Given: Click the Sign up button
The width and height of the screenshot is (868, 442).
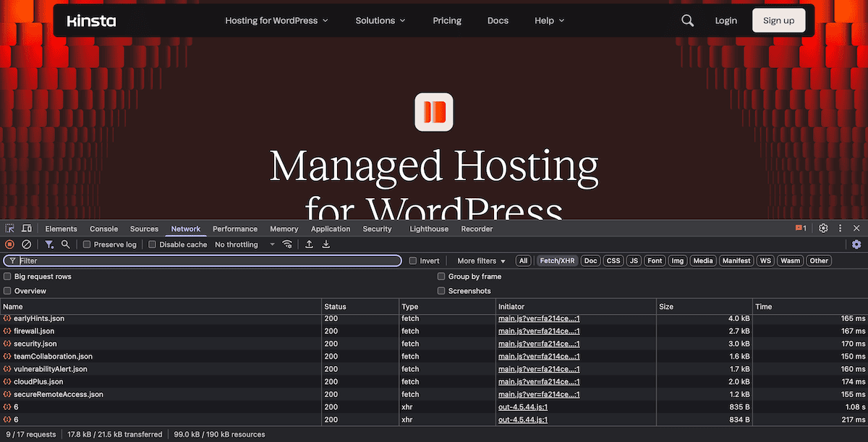Looking at the screenshot, I should (x=778, y=20).
